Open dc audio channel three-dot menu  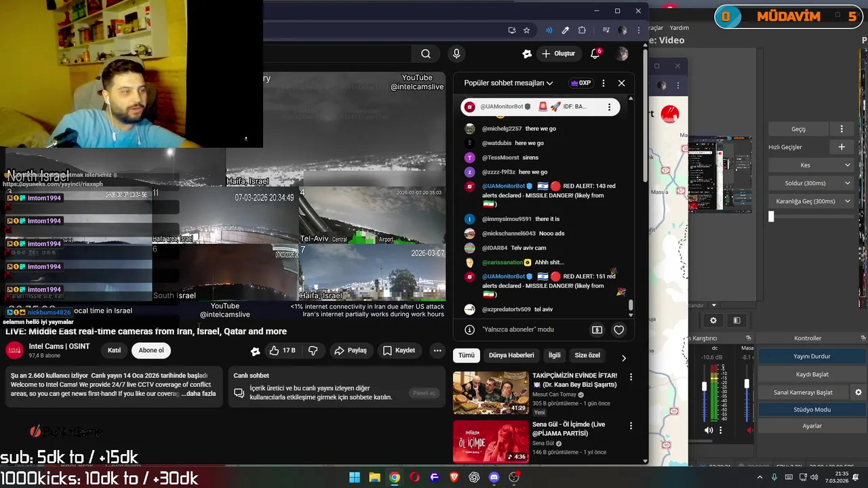(720, 430)
